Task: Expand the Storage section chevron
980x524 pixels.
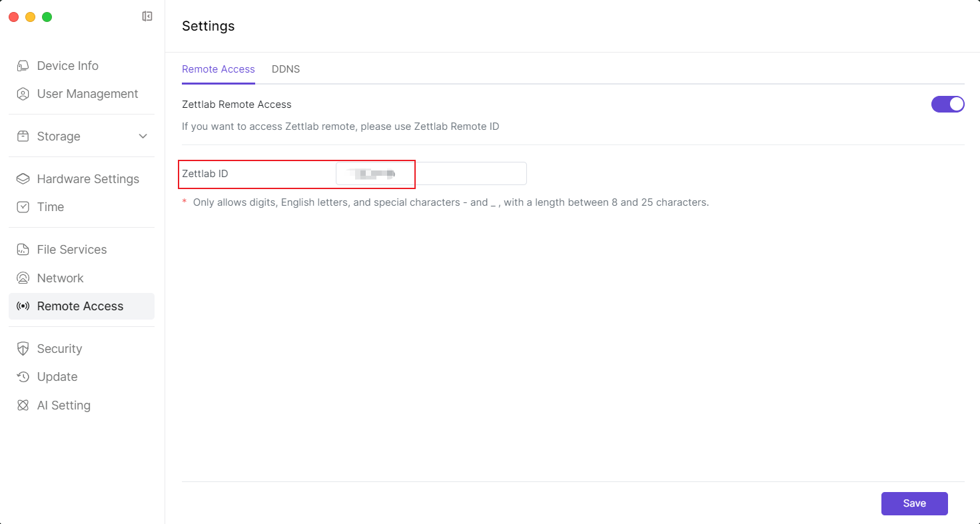Action: click(143, 136)
